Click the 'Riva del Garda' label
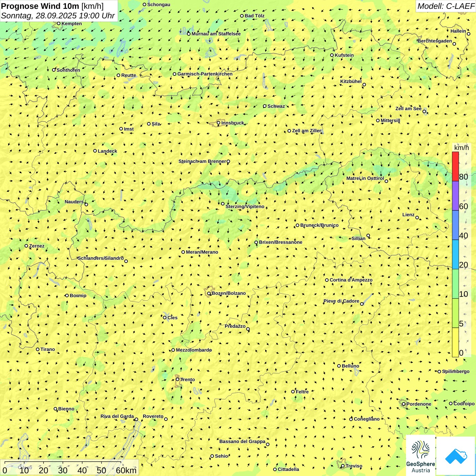Screen dimensions: 476x476 coord(117,416)
